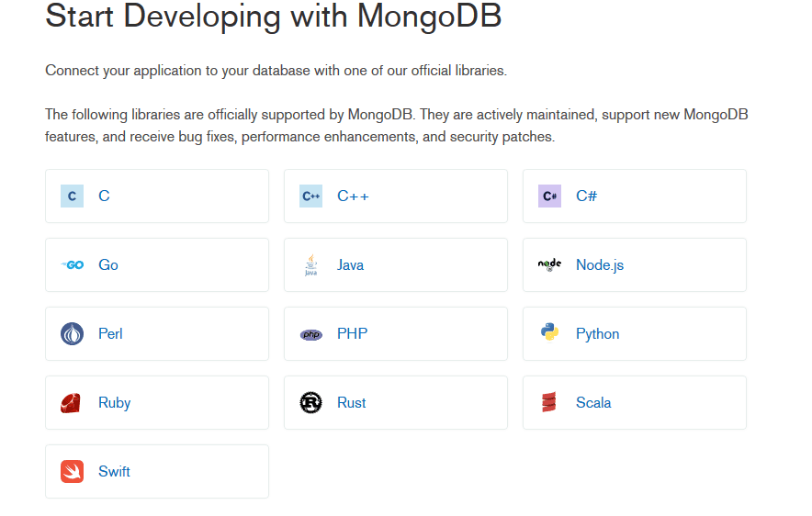812x516 pixels.
Task: Go to the Java driver page
Action: 350,264
